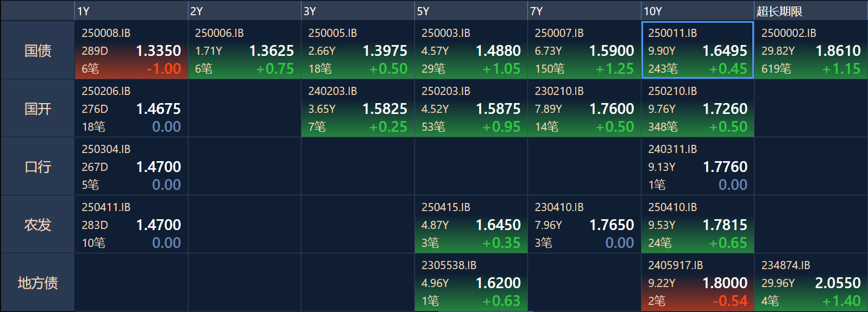Viewport: 868px width, 312px height.
Task: Click change value +1.05
Action: point(501,69)
